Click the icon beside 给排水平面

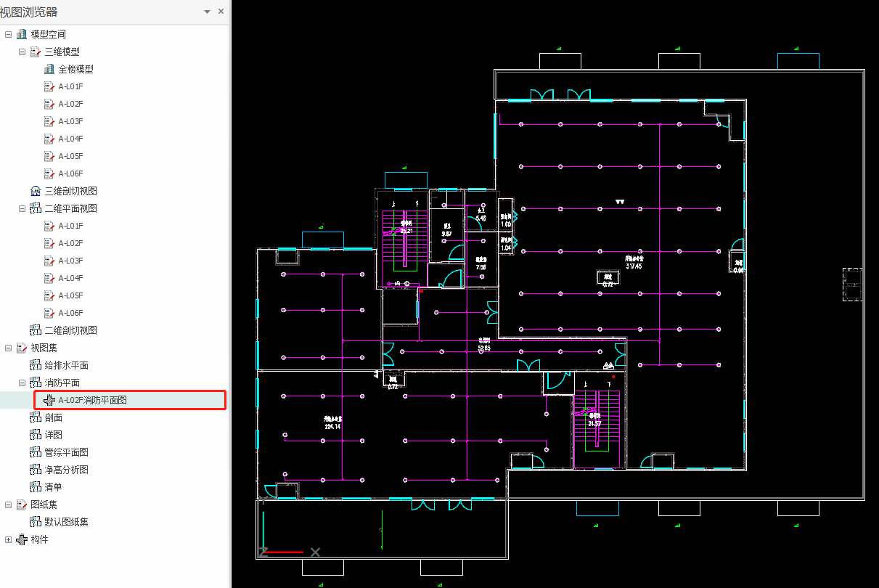pyautogui.click(x=36, y=365)
